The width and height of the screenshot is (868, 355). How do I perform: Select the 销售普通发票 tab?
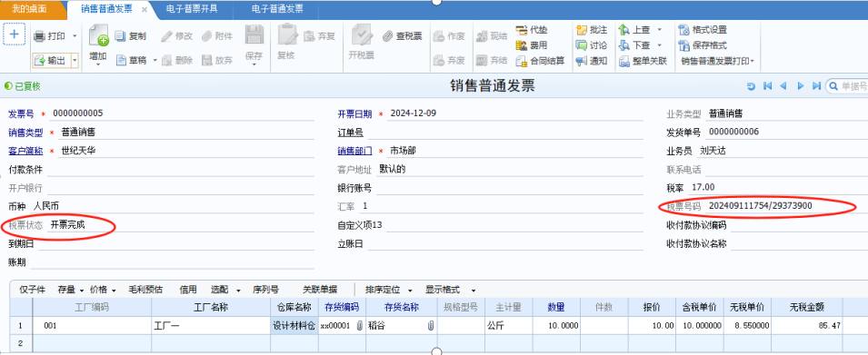tap(107, 9)
